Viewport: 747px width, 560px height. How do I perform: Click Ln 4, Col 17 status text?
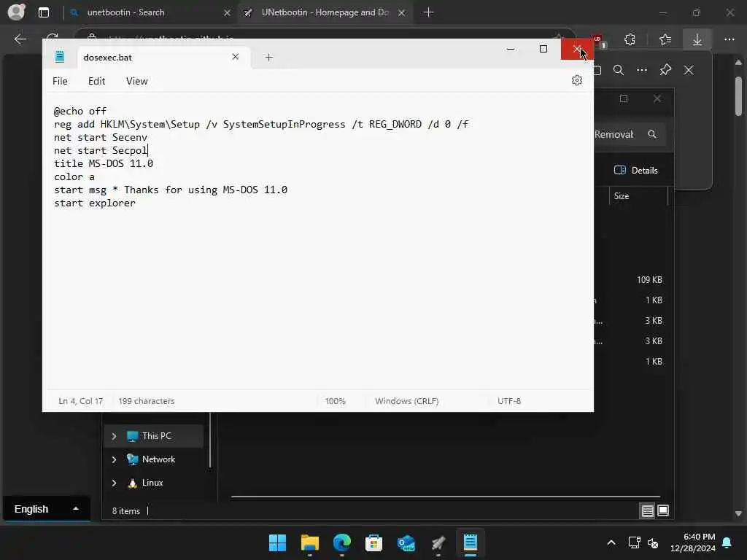click(80, 401)
